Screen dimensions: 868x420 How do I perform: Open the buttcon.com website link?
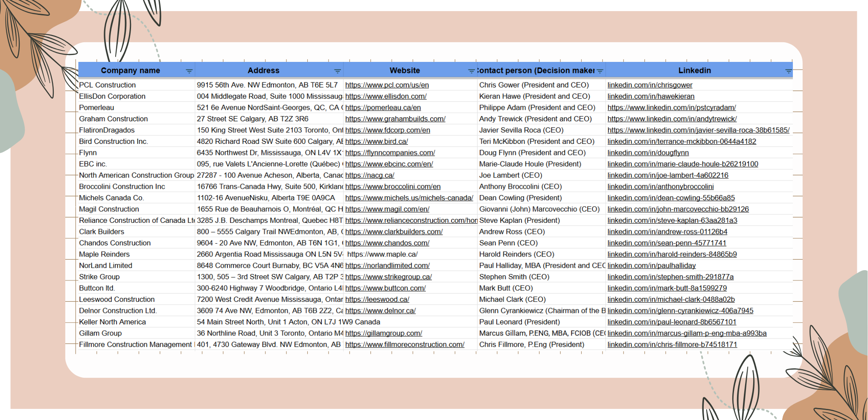coord(385,288)
